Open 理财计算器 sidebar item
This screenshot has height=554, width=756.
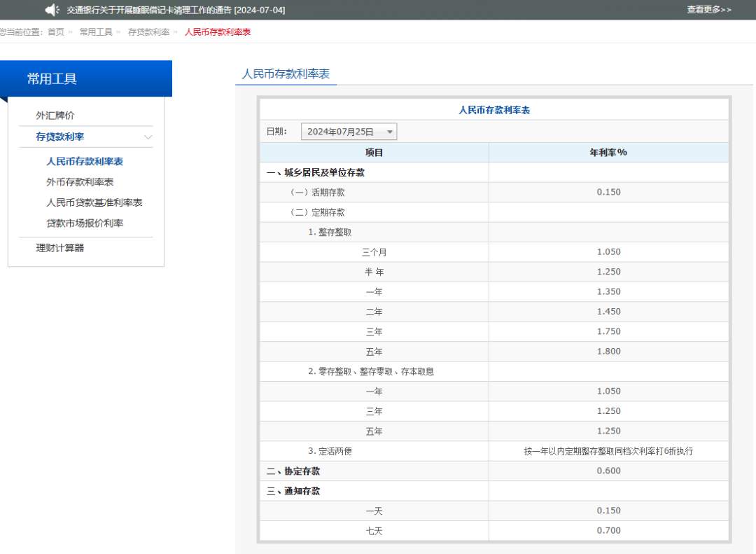(59, 248)
